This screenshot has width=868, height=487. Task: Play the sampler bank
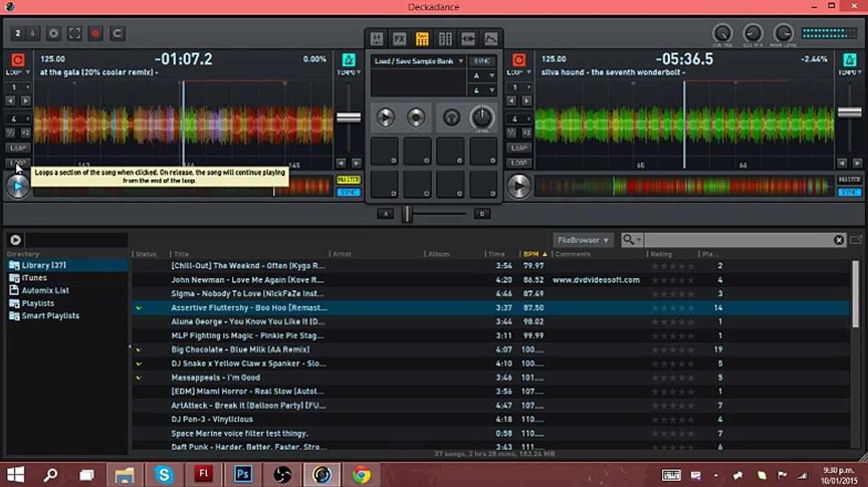click(385, 118)
